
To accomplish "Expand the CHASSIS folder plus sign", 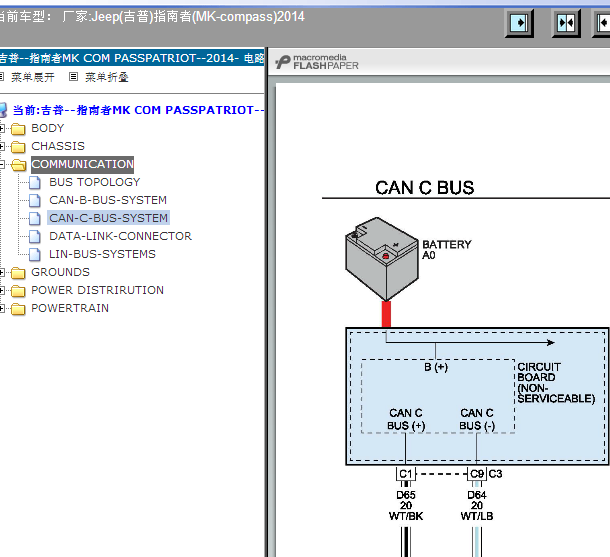I will (x=2, y=146).
